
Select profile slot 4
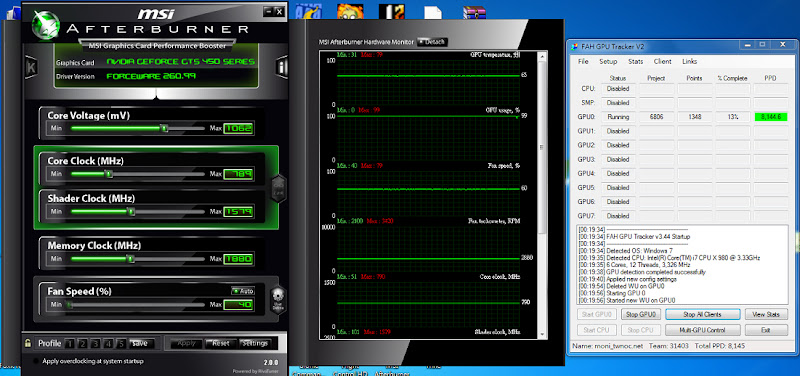109,343
